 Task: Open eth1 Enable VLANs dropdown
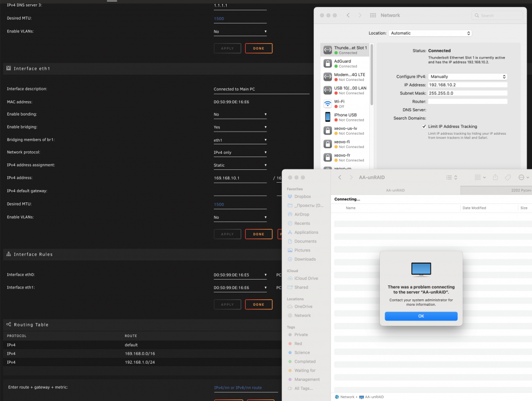(x=240, y=217)
